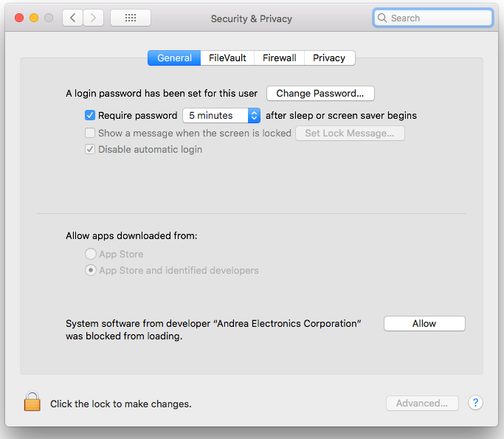Open help with the question mark button
Image resolution: width=504 pixels, height=439 pixels.
[476, 403]
